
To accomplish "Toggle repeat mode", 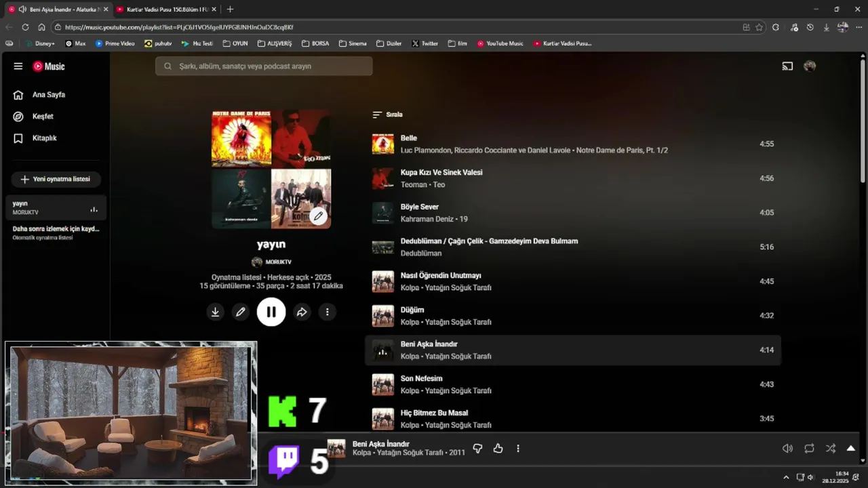I will coord(809,449).
